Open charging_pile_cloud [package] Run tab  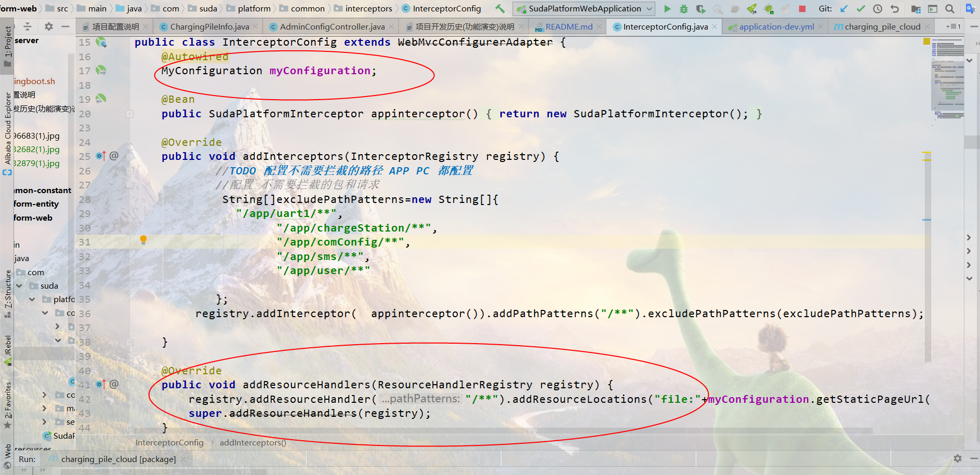(118, 459)
